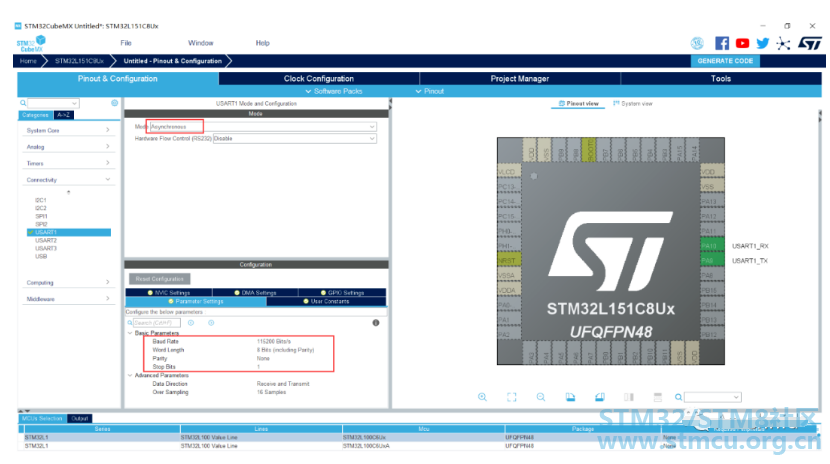Open the User Constants tab
830x464 pixels.
tap(326, 302)
